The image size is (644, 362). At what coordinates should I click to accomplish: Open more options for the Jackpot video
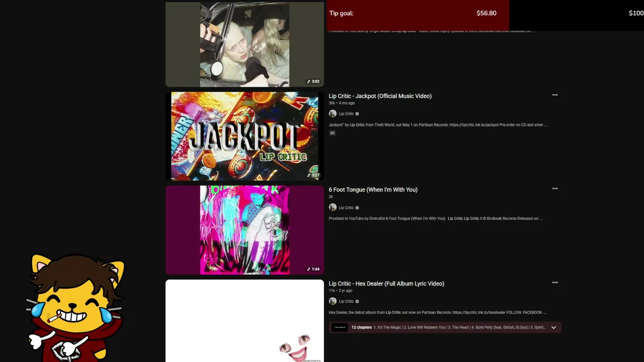tap(555, 95)
